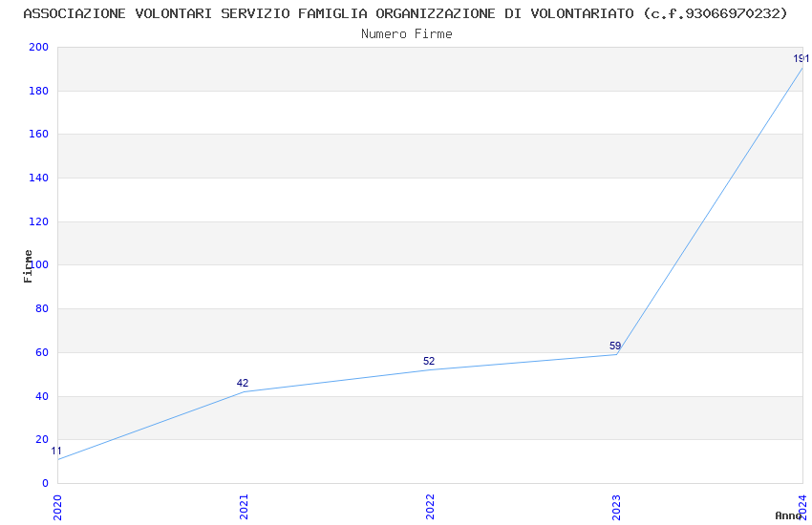Click the 'Anno' horizontal axis title
Image resolution: width=812 pixels, height=525 pixels.
pos(788,515)
